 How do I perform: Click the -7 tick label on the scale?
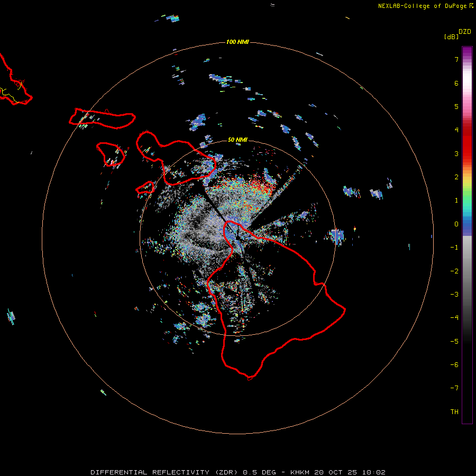(x=454, y=388)
